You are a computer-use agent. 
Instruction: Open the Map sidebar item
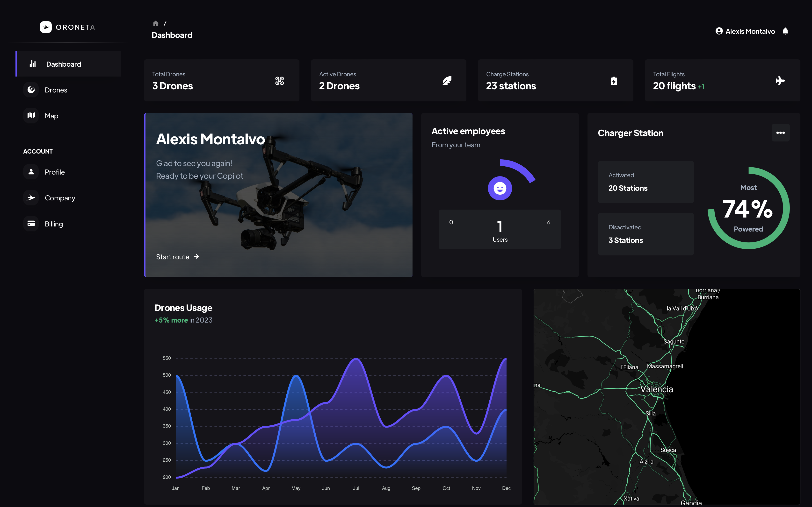[x=51, y=116]
